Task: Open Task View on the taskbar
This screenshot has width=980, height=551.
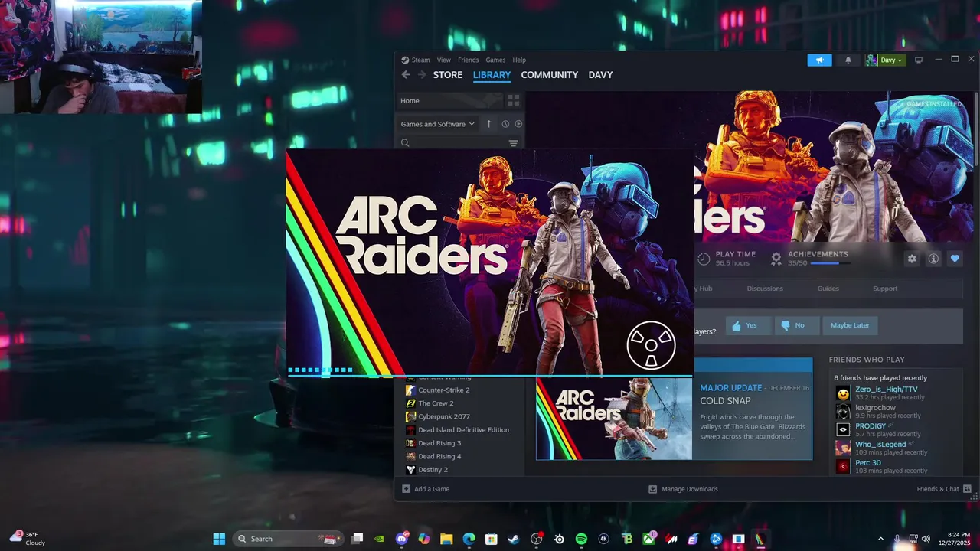Action: click(x=357, y=539)
